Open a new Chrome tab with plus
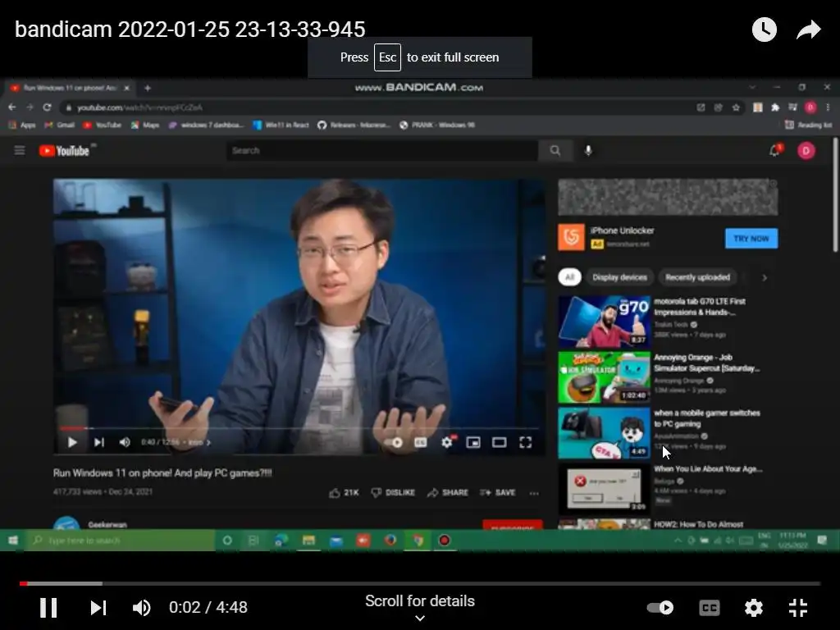Image resolution: width=840 pixels, height=630 pixels. [148, 88]
